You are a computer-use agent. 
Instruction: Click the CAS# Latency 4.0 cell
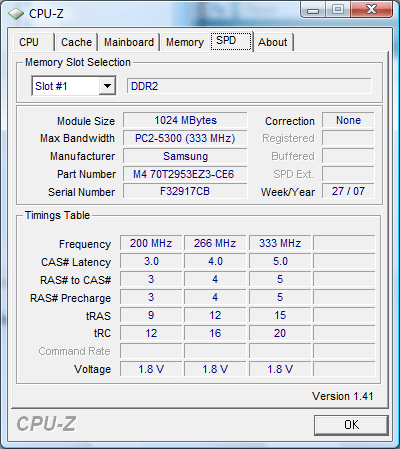point(215,261)
